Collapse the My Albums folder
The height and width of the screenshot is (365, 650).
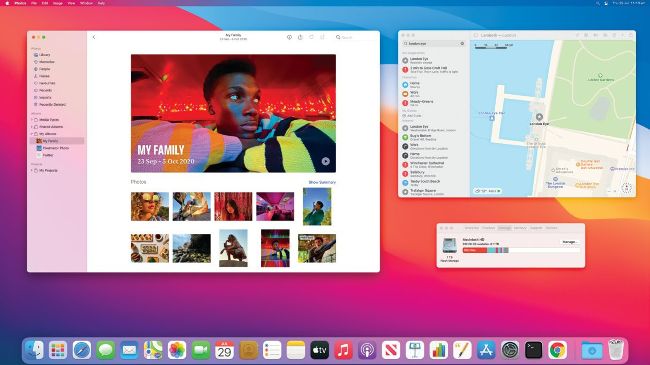(x=32, y=134)
